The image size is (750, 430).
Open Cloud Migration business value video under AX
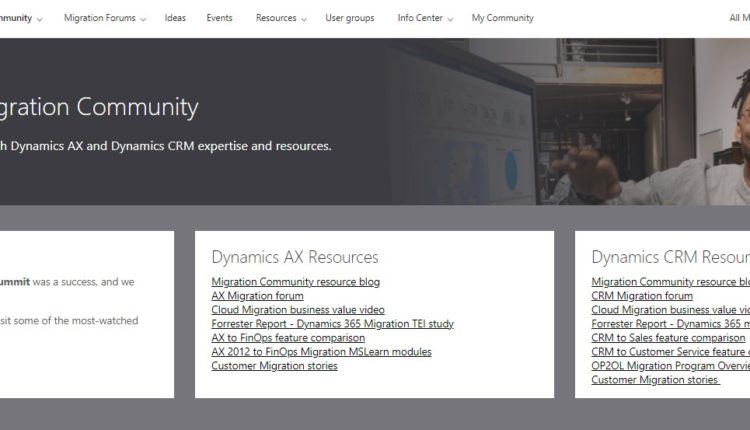pos(297,310)
